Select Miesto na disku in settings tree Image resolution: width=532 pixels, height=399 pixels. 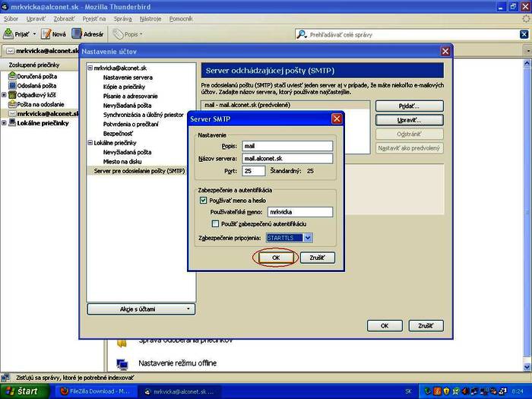tap(122, 161)
